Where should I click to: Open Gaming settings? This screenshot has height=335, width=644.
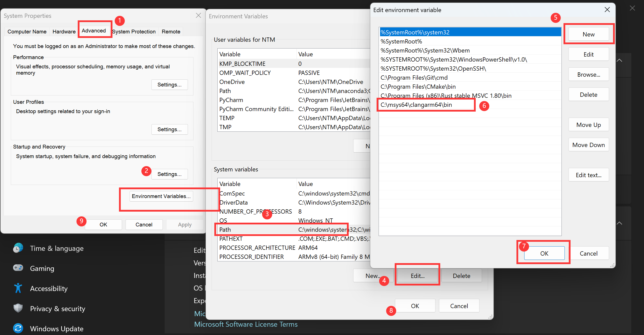(42, 268)
